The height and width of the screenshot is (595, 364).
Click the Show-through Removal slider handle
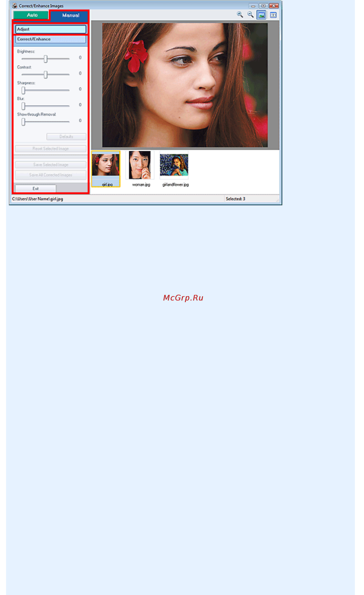(x=23, y=122)
